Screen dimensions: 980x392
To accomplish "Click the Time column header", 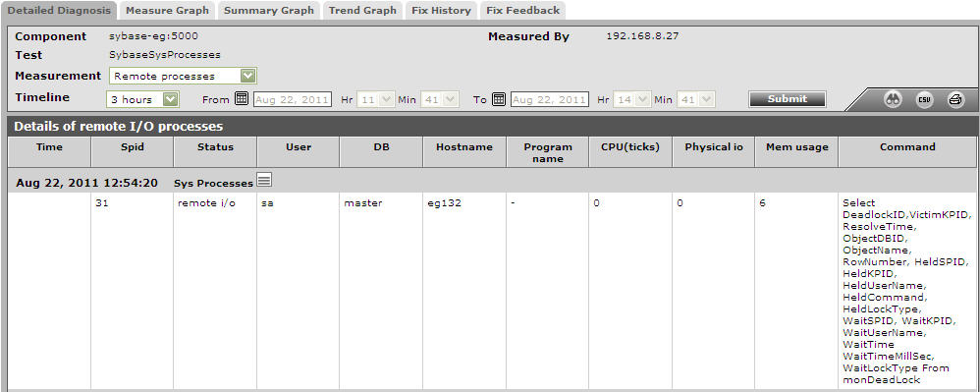I will [x=49, y=152].
